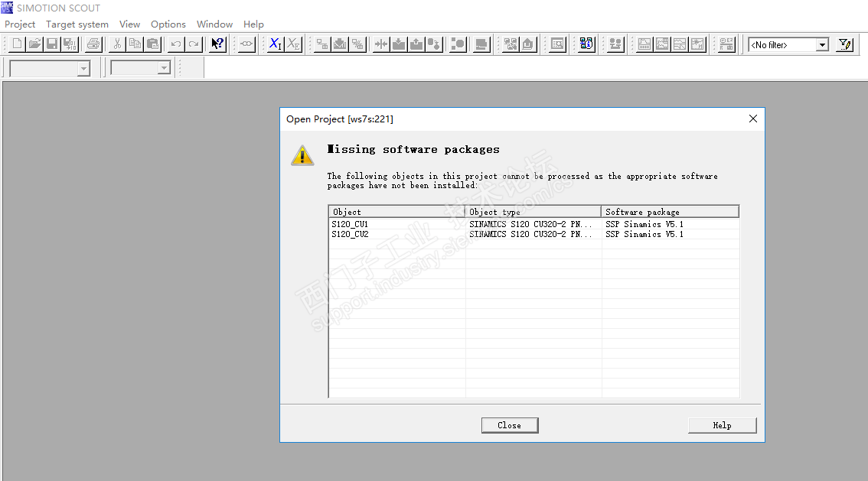The image size is (868, 481).
Task: Click the framed magnifier window icon
Action: point(558,44)
